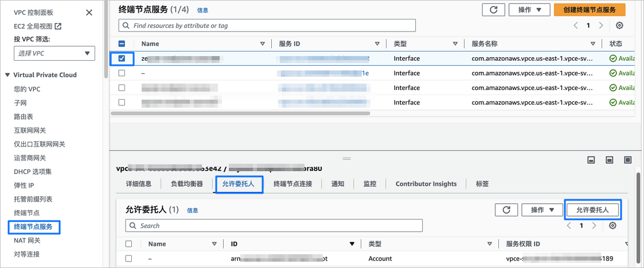Click the 创建终端节点服务 button

(590, 10)
